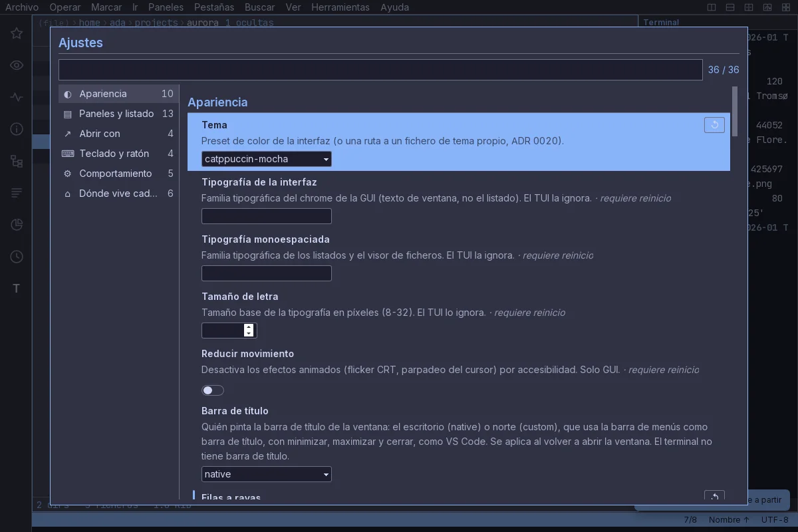Click the settings search field under Ajustes
Screen dimensions: 798x532
point(380,70)
